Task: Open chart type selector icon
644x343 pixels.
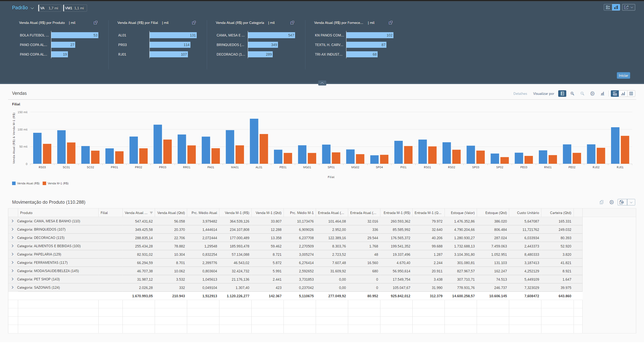Action: (x=602, y=94)
